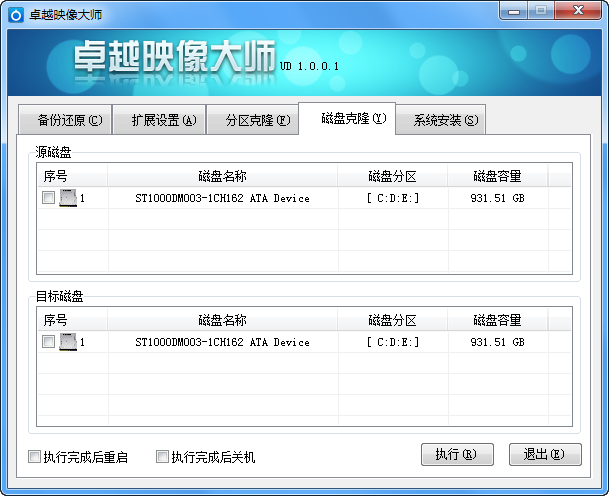Click source list 磁盘容量 column header

tap(497, 176)
